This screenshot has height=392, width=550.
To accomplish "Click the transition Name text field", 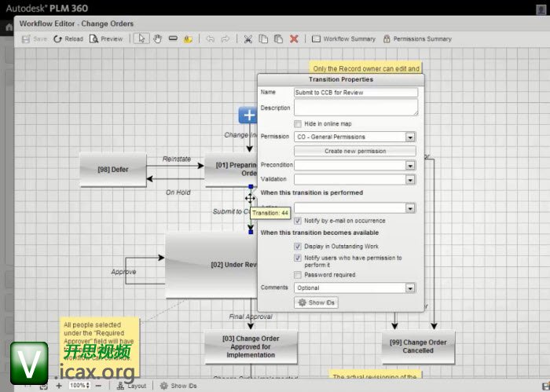I will [355, 92].
